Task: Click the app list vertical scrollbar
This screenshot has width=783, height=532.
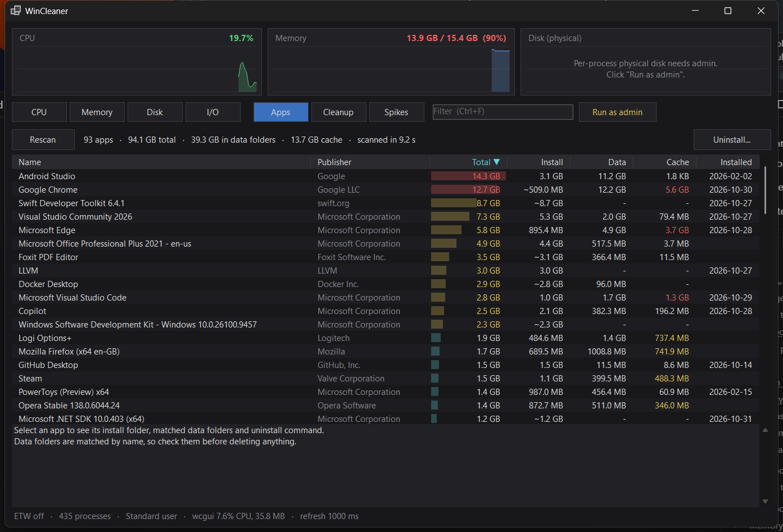Action: point(765,190)
